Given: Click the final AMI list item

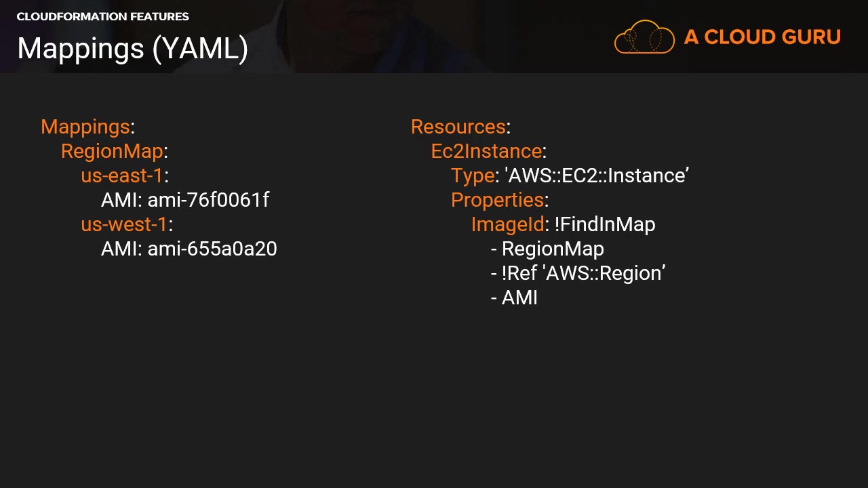Looking at the screenshot, I should (514, 298).
